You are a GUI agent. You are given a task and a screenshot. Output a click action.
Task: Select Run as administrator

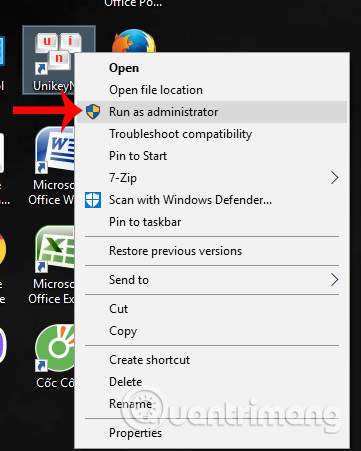[x=212, y=112]
